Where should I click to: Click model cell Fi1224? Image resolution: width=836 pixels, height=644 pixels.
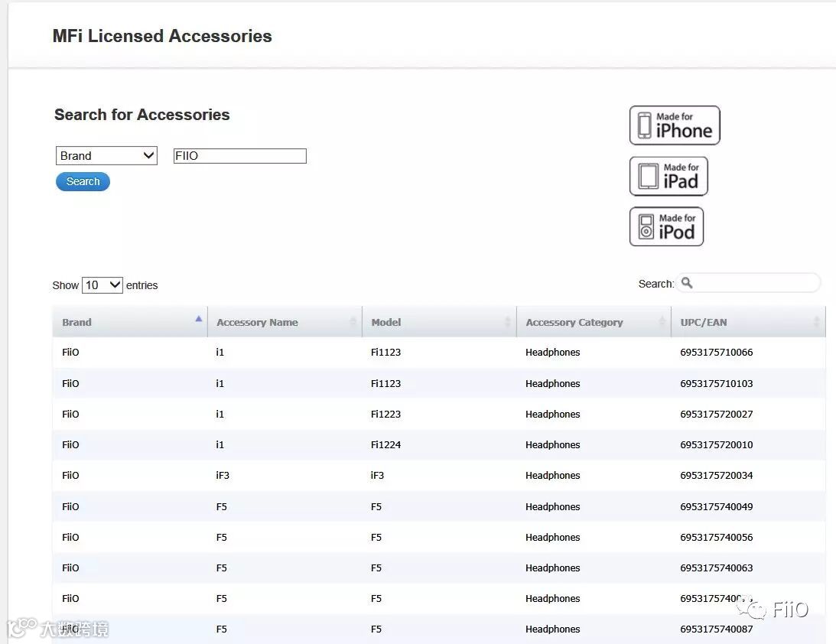pos(385,444)
